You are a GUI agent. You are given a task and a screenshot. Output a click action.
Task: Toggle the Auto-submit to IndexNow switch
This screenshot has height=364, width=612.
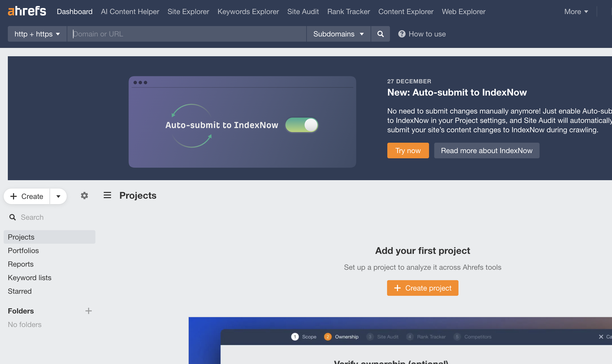click(x=302, y=125)
